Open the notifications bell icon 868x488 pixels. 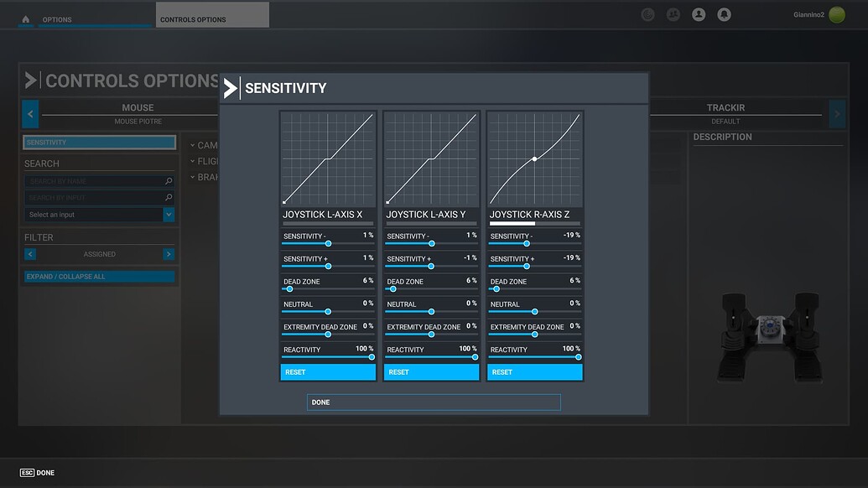coord(724,14)
